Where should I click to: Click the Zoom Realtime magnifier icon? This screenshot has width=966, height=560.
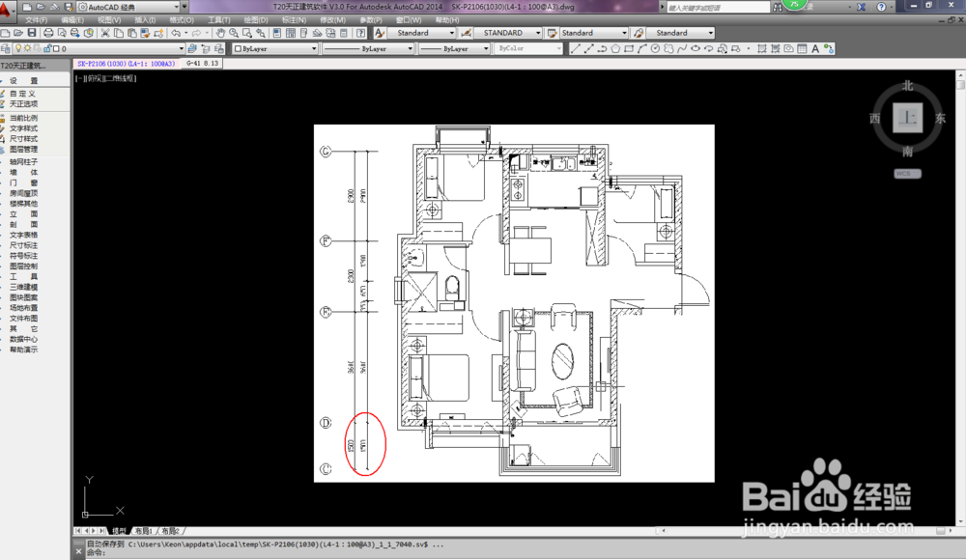[234, 33]
